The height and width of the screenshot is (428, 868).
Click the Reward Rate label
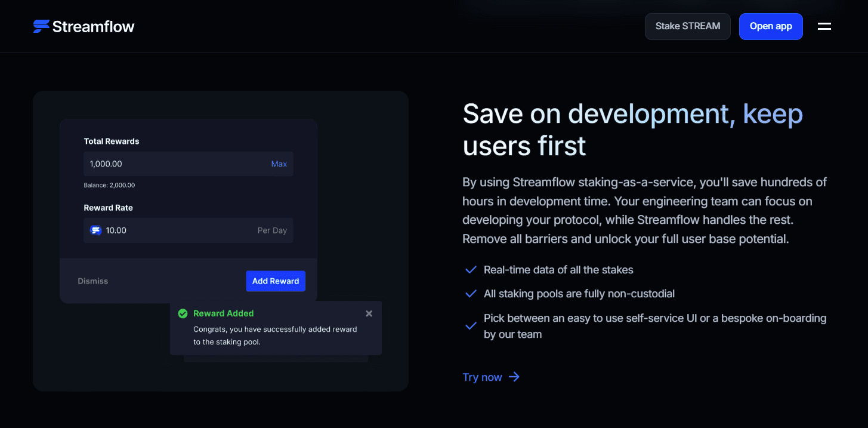108,208
